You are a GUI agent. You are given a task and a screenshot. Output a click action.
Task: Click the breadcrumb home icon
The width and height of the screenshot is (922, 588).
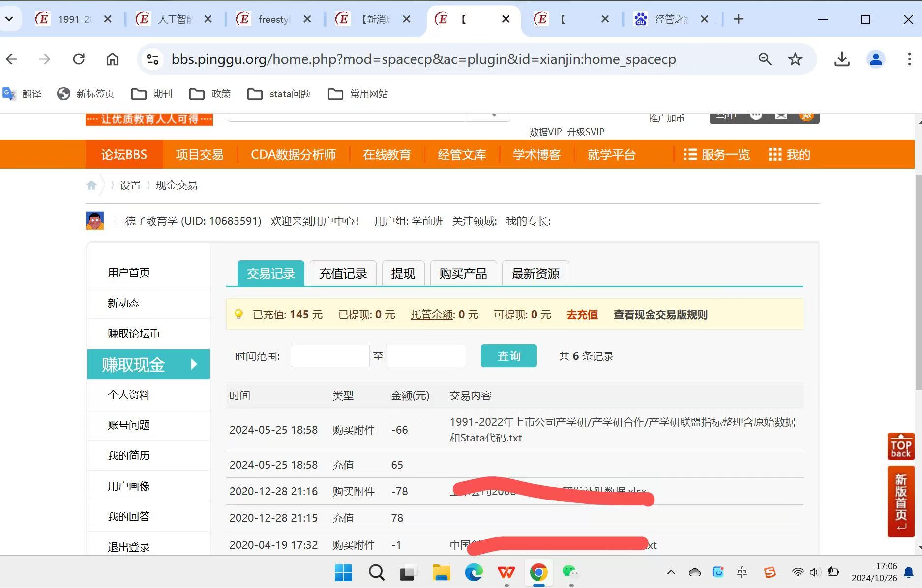coord(91,185)
